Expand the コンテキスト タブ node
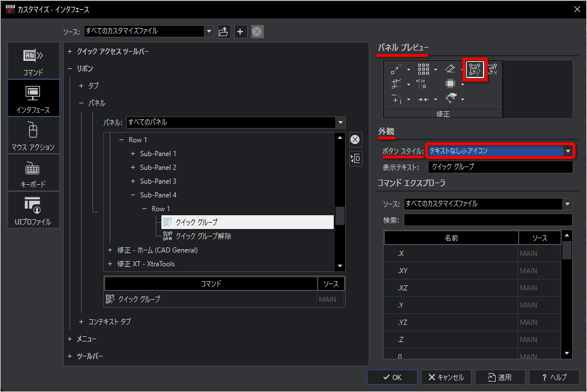The image size is (587, 392). click(x=82, y=322)
